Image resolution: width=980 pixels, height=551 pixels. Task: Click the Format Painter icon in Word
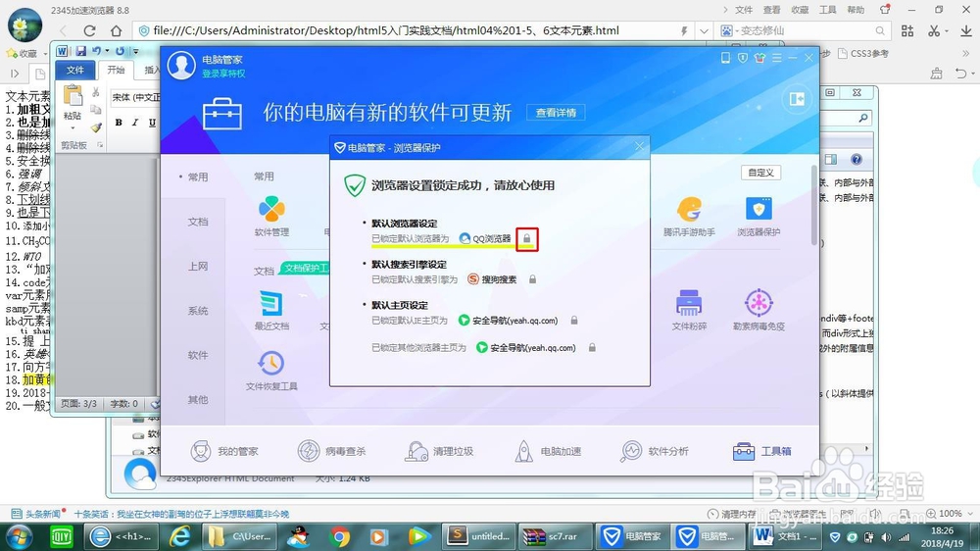pos(96,127)
